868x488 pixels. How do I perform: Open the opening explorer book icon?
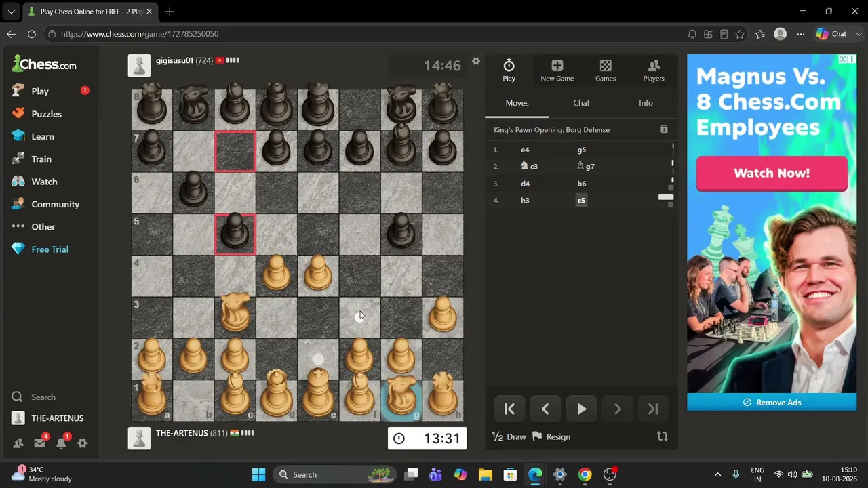tap(664, 129)
